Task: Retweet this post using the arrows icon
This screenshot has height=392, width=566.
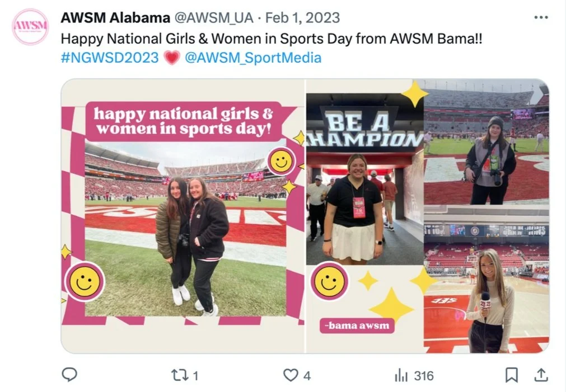Action: [179, 375]
